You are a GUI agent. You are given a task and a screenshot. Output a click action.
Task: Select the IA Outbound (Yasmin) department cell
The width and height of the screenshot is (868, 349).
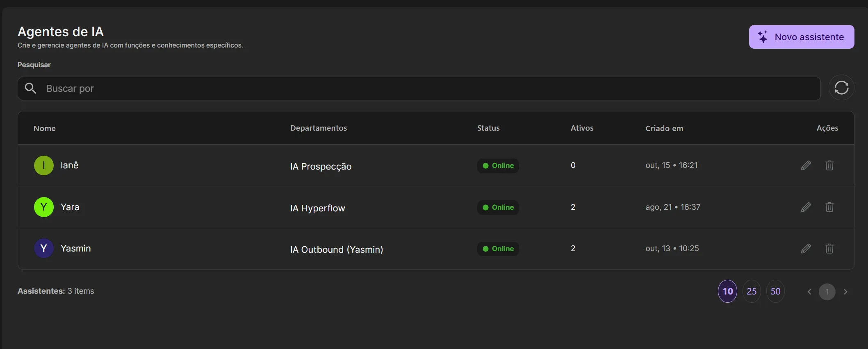[x=337, y=249]
